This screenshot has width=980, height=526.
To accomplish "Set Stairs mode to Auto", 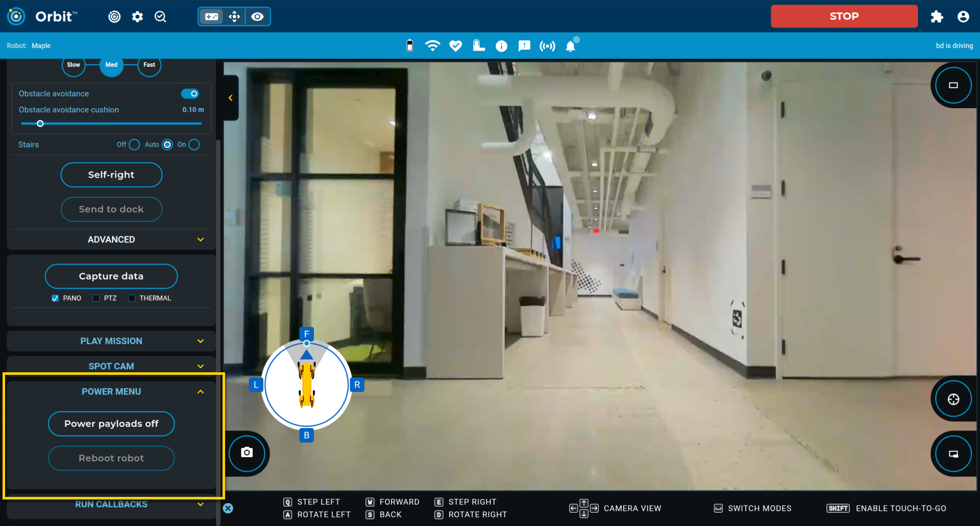I will click(x=167, y=145).
